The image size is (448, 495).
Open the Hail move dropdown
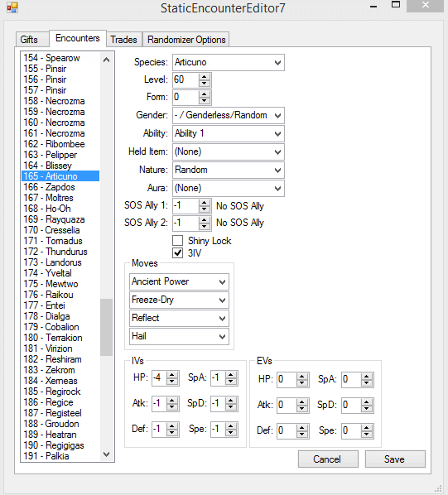tap(179, 337)
